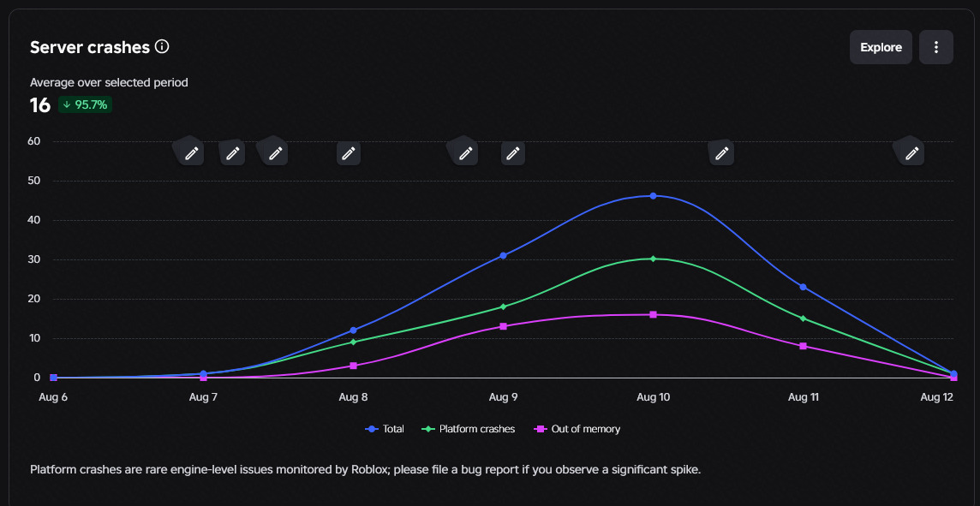Open the three-dot more options menu

click(x=935, y=47)
